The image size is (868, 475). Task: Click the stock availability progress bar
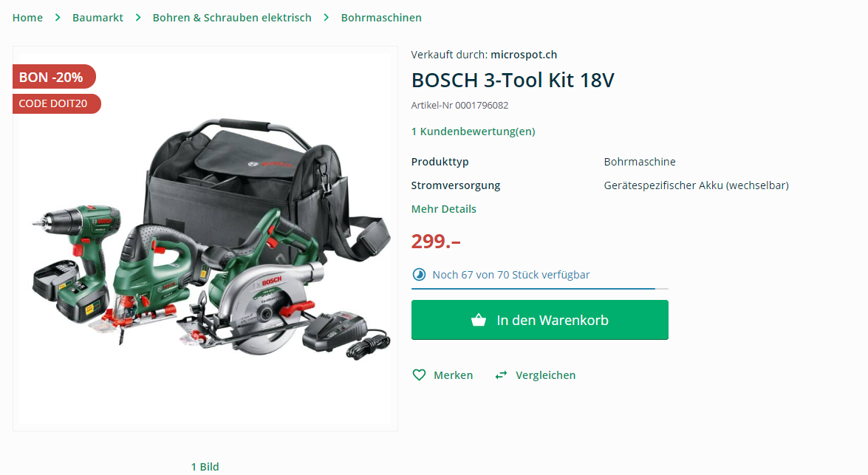point(540,288)
